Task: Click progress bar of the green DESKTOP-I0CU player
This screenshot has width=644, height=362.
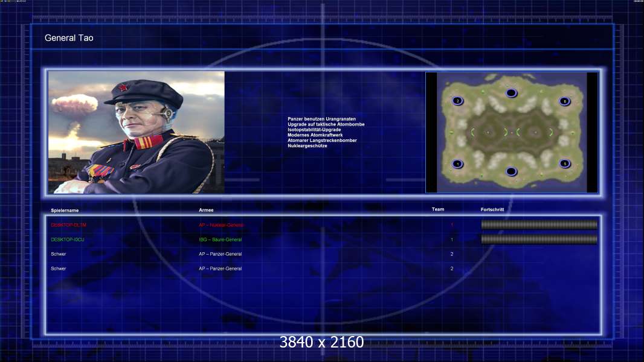Action: click(x=539, y=239)
